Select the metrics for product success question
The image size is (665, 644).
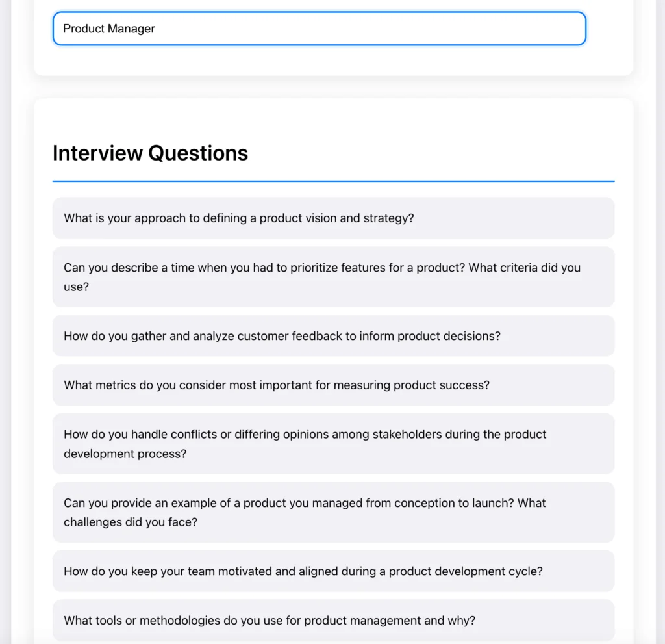[333, 385]
